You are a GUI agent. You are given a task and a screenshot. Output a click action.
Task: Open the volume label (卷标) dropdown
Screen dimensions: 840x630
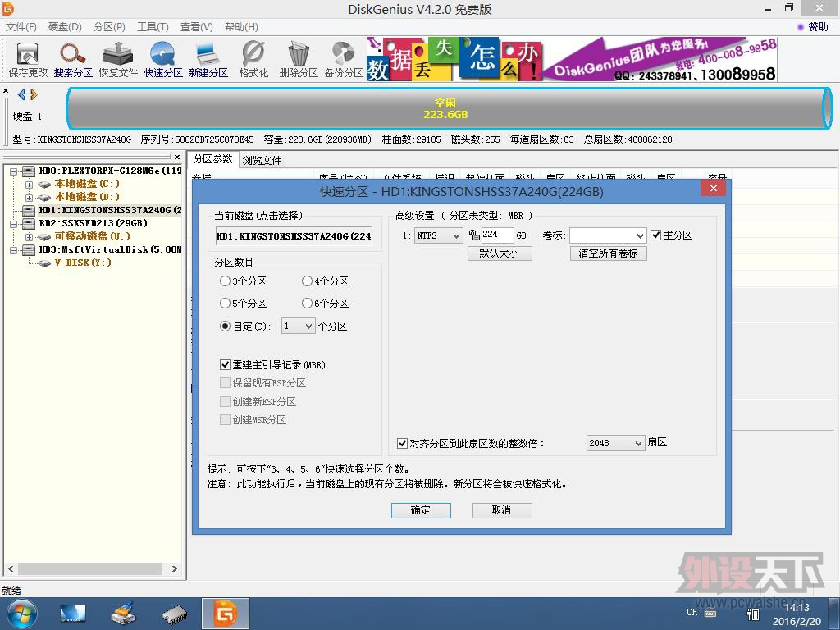608,235
